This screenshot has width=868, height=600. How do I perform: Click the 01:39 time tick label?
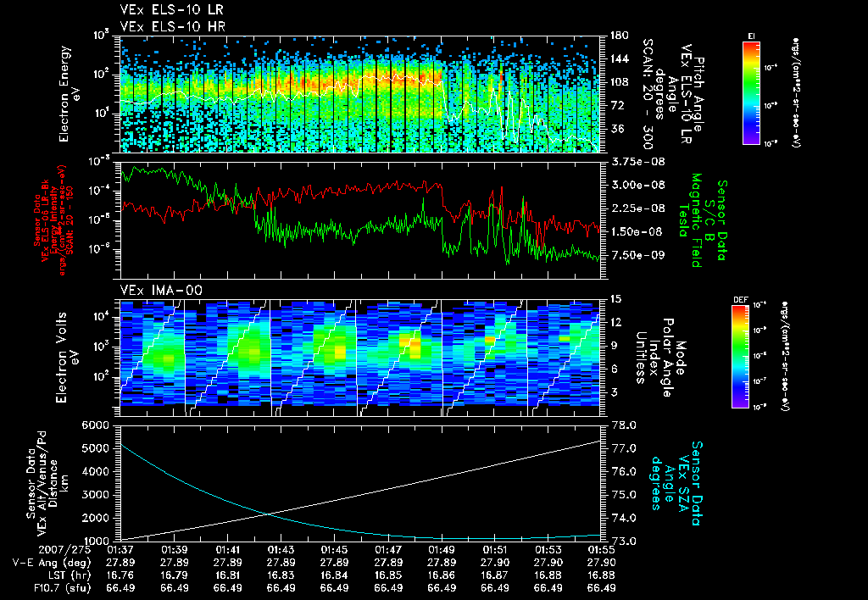174,550
